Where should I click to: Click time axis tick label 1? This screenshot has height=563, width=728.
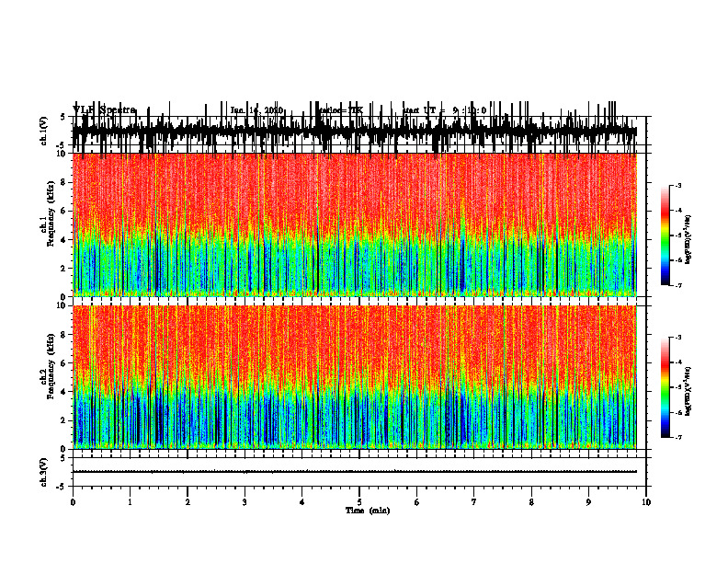coord(130,502)
